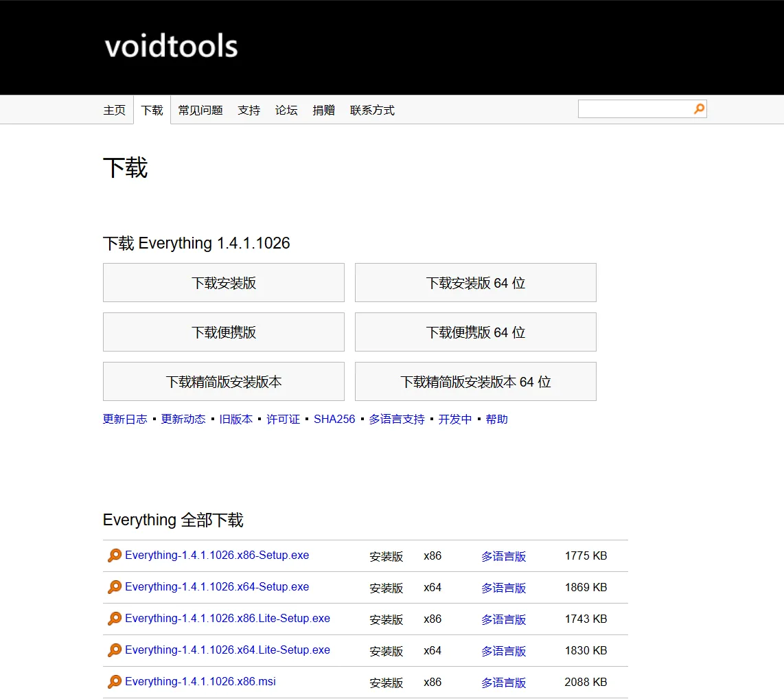Click 安装版 cell in the x86.msi row
This screenshot has width=784, height=699.
pyautogui.click(x=386, y=682)
